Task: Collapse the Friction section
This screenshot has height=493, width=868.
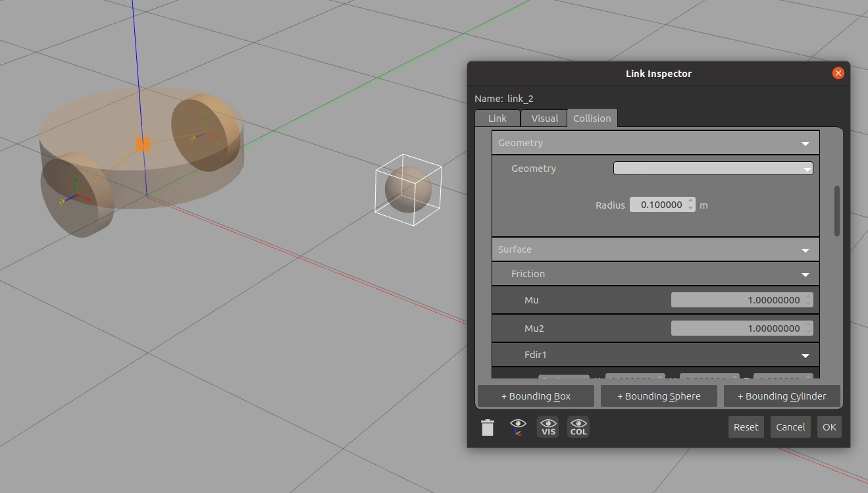Action: 805,274
